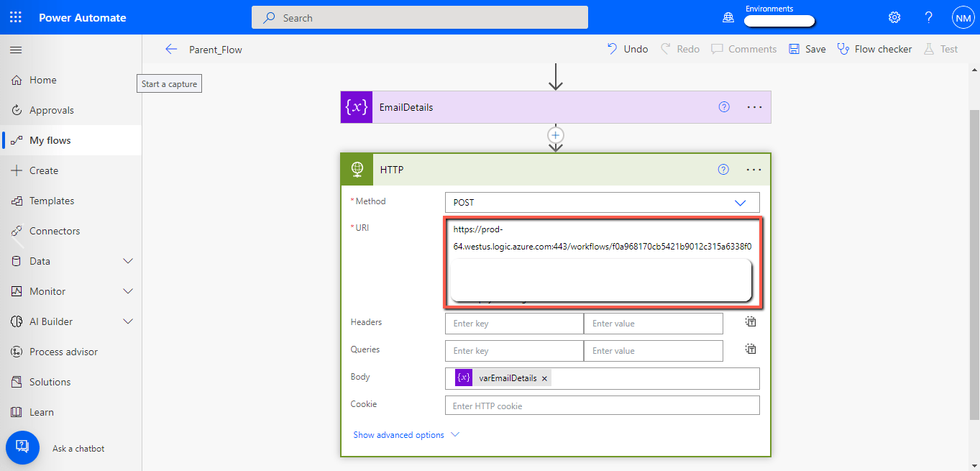Click the vertical scrollbar on the right
Viewport: 980px width, 471px height.
[974, 265]
